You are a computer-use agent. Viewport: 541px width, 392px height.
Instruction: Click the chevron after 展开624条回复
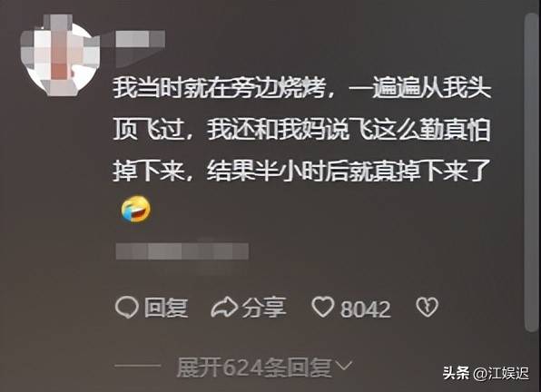(x=344, y=367)
